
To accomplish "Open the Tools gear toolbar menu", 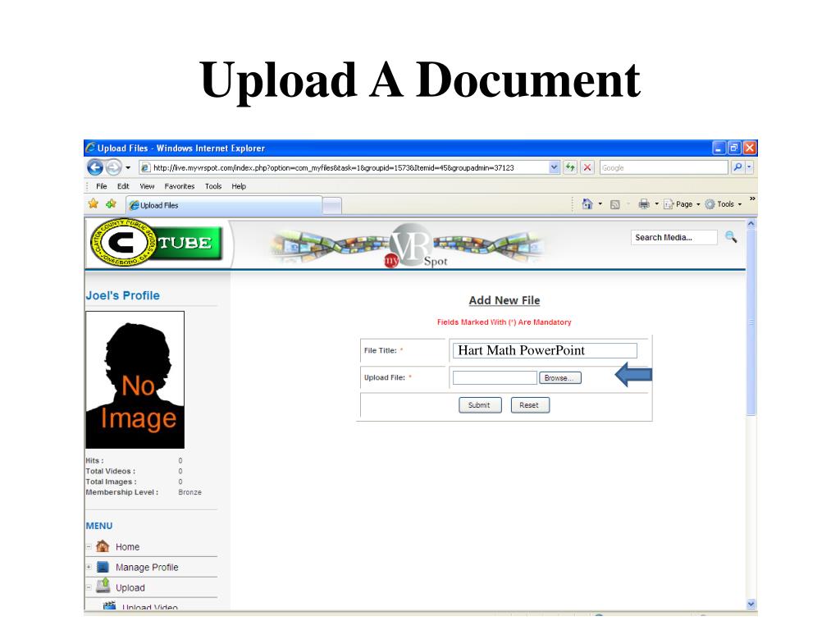I will [x=724, y=204].
